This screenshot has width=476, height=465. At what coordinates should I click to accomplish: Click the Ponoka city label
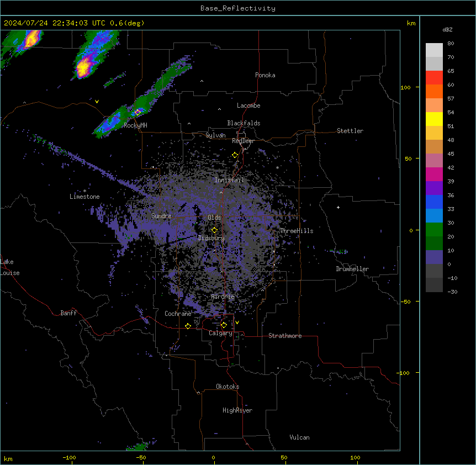click(265, 75)
